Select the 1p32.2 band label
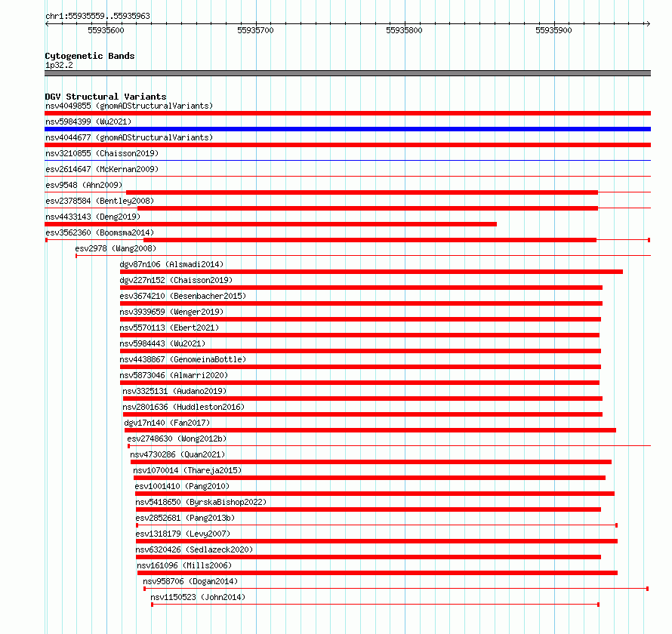Viewport: 672px width, 634px height. pyautogui.click(x=59, y=65)
